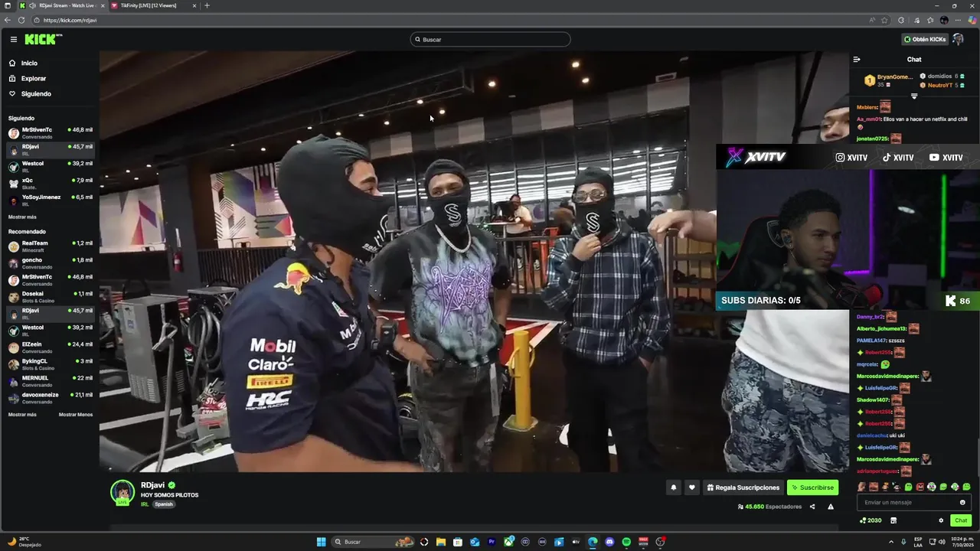The height and width of the screenshot is (551, 980).
Task: Open MERNUEL channel in Recomendado
Action: pos(51,381)
